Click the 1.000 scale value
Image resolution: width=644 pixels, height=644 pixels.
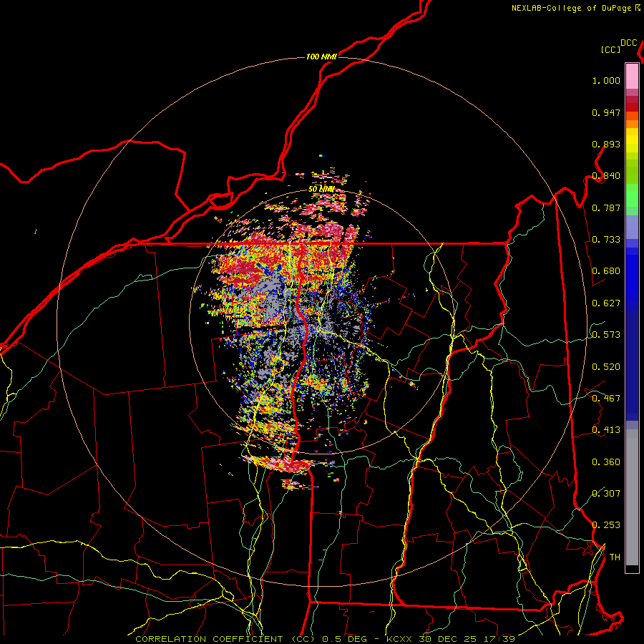point(606,81)
